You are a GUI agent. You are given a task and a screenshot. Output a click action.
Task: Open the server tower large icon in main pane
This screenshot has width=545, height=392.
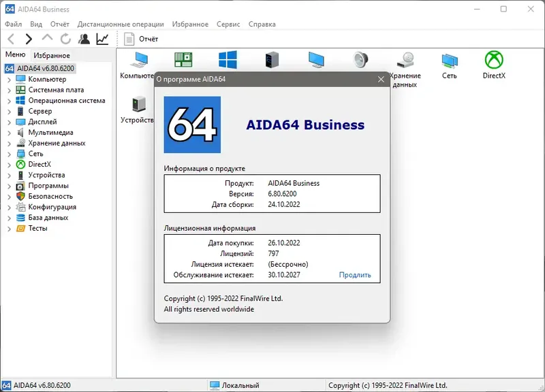pyautogui.click(x=272, y=59)
